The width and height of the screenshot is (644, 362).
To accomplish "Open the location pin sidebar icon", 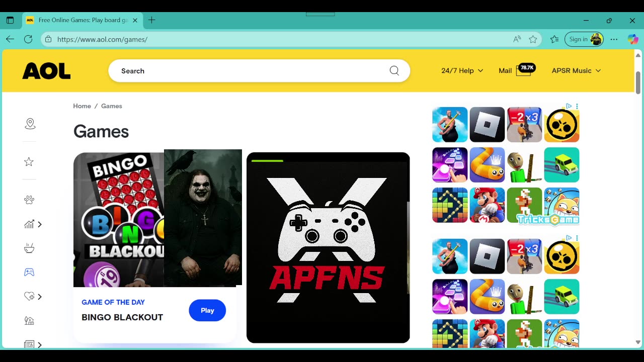I will (x=30, y=124).
